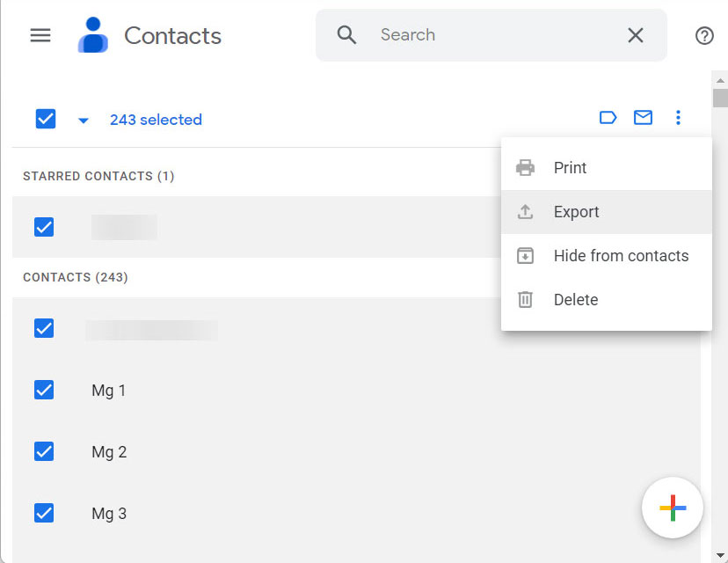Click the vertical scrollbar thumb
This screenshot has height=563, width=728.
point(720,97)
